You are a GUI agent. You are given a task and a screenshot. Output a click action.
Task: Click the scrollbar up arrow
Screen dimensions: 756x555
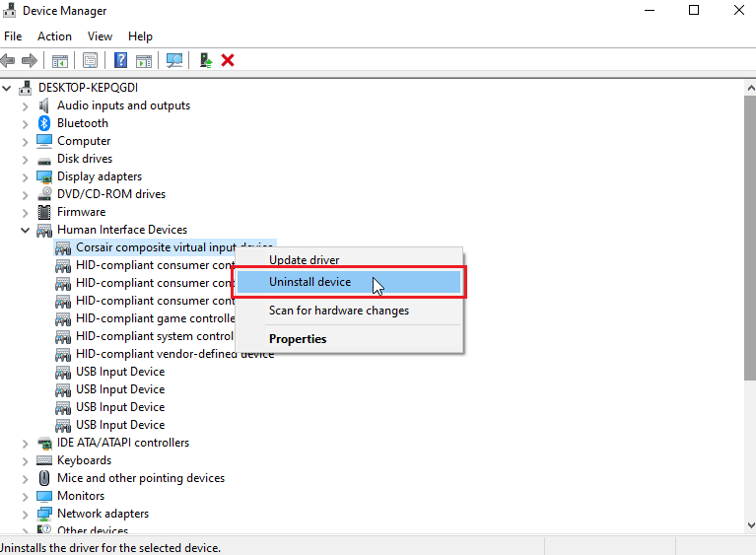coord(750,89)
